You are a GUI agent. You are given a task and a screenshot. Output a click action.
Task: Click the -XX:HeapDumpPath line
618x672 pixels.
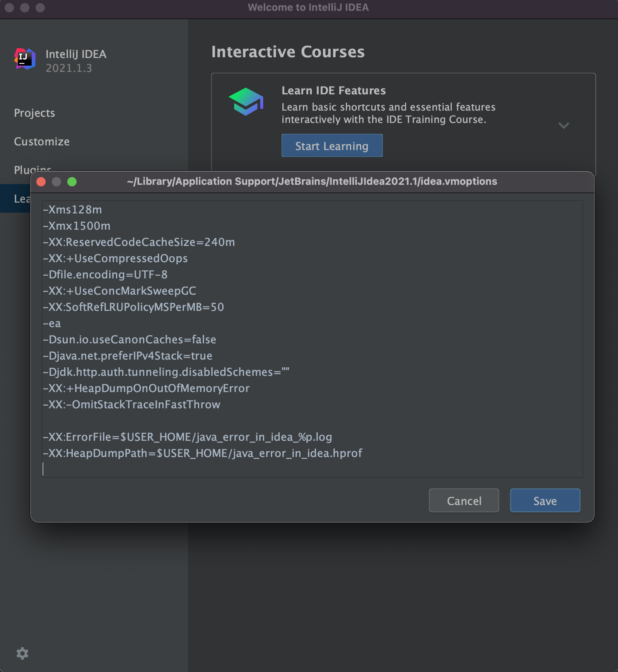(x=202, y=453)
